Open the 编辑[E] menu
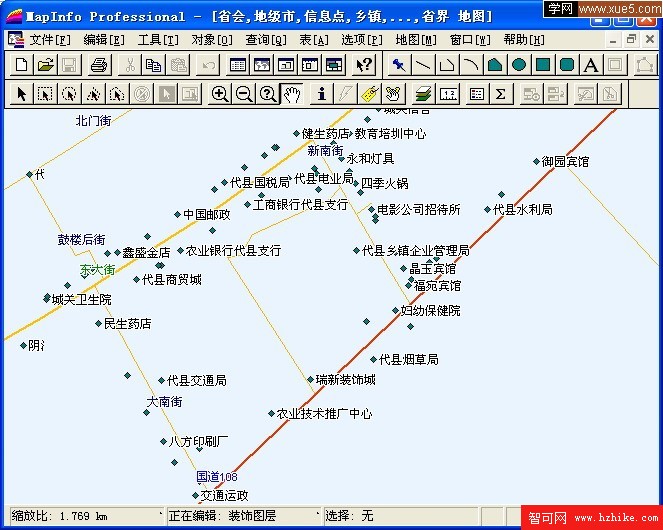Image resolution: width=663 pixels, height=530 pixels. pos(104,40)
